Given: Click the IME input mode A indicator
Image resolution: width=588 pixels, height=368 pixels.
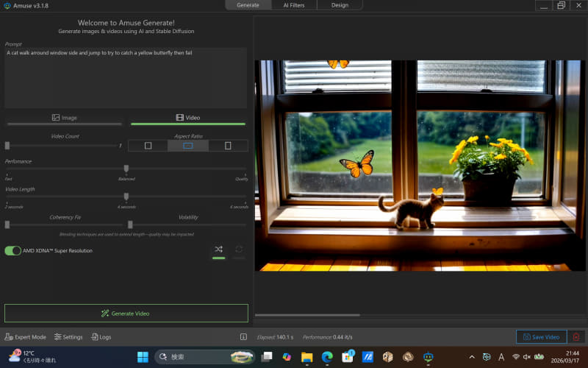Looking at the screenshot, I should [x=501, y=357].
